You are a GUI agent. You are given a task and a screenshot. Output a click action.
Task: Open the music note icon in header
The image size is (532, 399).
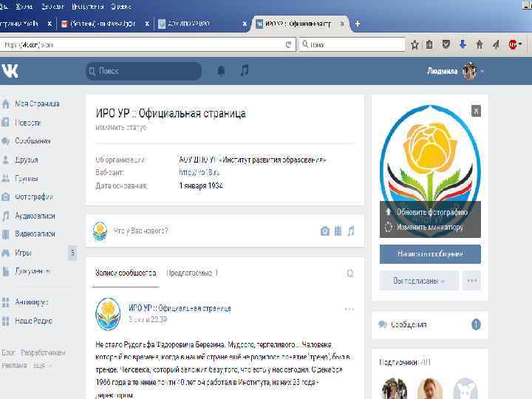pos(245,71)
